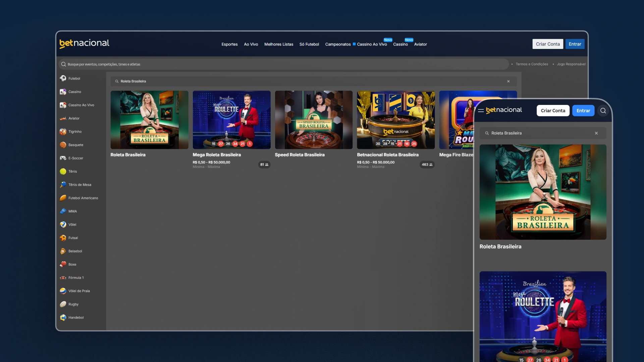
Task: Open the Speed Roleta Brasileira thumbnail
Action: (314, 120)
